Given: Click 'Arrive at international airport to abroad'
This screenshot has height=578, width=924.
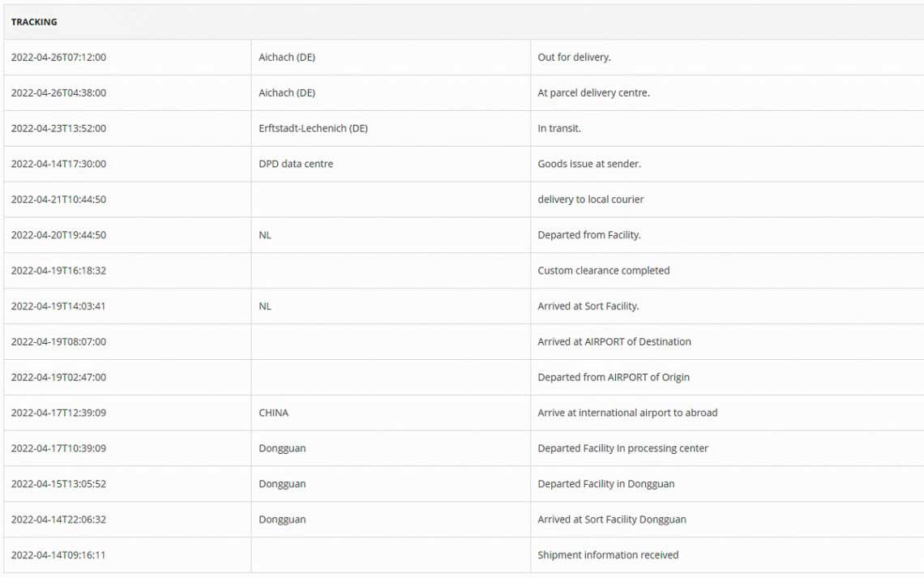Looking at the screenshot, I should tap(627, 413).
